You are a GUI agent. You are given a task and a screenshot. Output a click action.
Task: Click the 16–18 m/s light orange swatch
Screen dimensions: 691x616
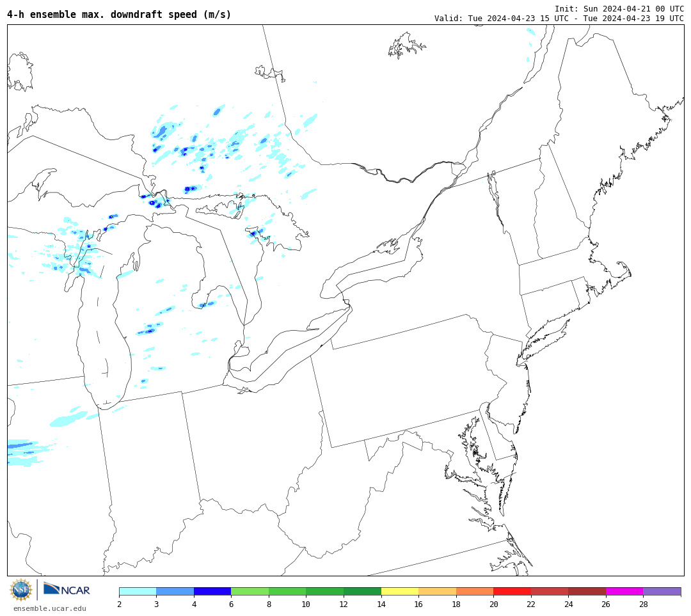(x=437, y=591)
